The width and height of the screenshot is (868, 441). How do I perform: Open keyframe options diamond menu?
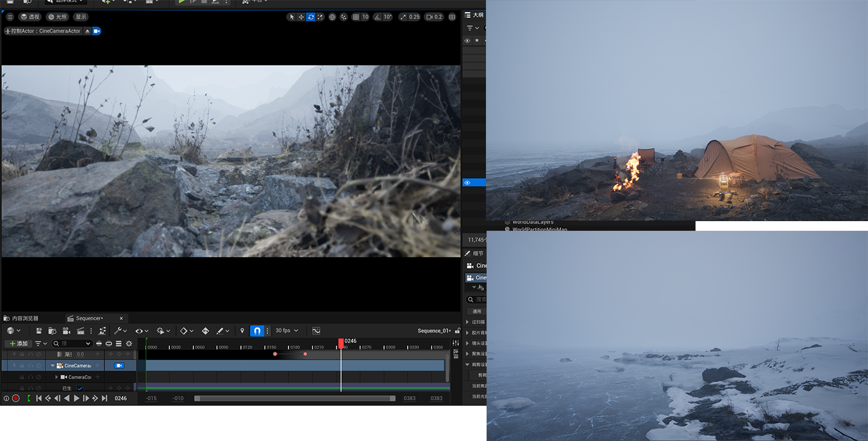(186, 331)
